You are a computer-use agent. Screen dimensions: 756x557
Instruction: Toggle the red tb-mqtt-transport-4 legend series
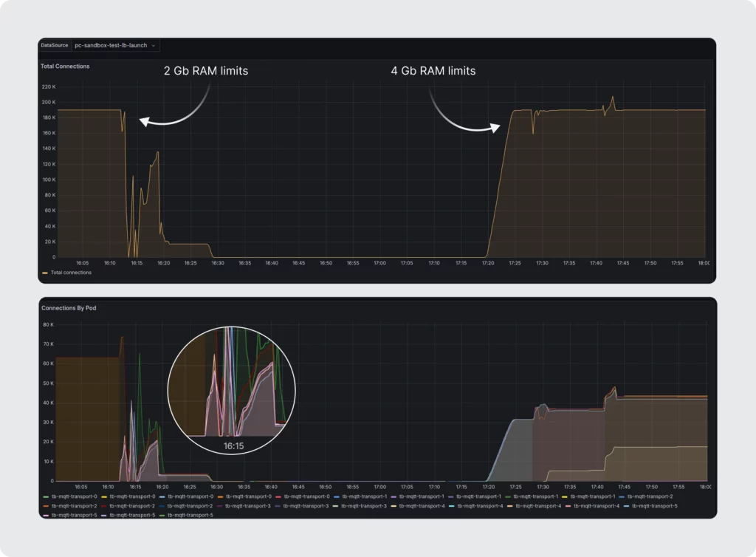click(x=595, y=506)
